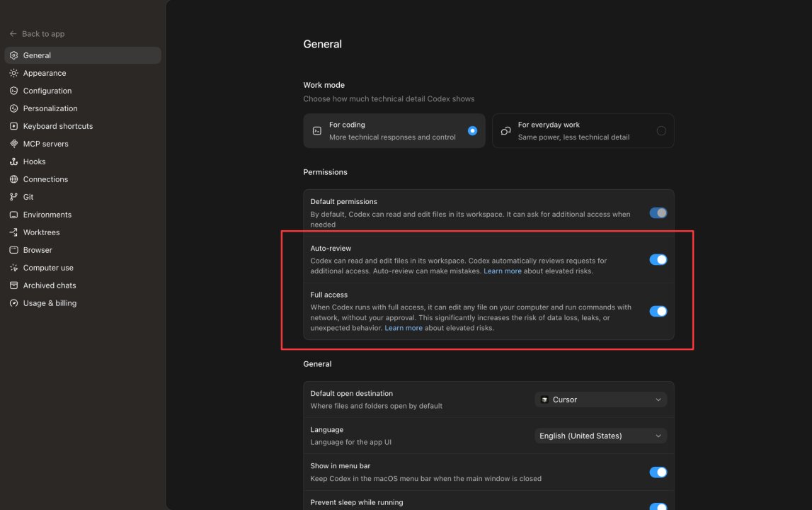812x510 pixels.
Task: Click the Environments sidebar label
Action: click(x=47, y=215)
